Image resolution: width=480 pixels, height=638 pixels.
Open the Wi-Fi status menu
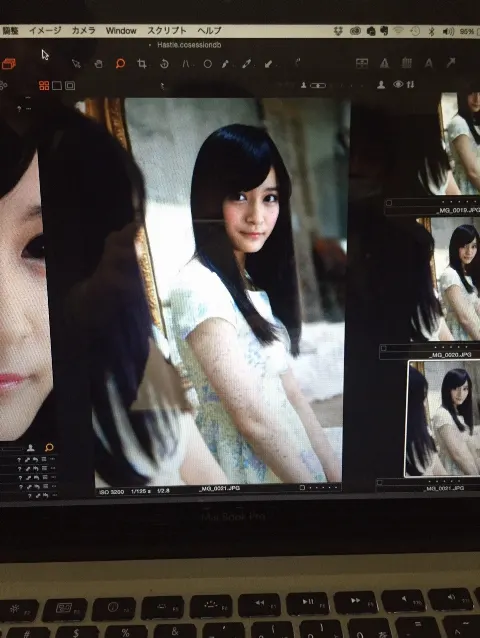click(398, 31)
